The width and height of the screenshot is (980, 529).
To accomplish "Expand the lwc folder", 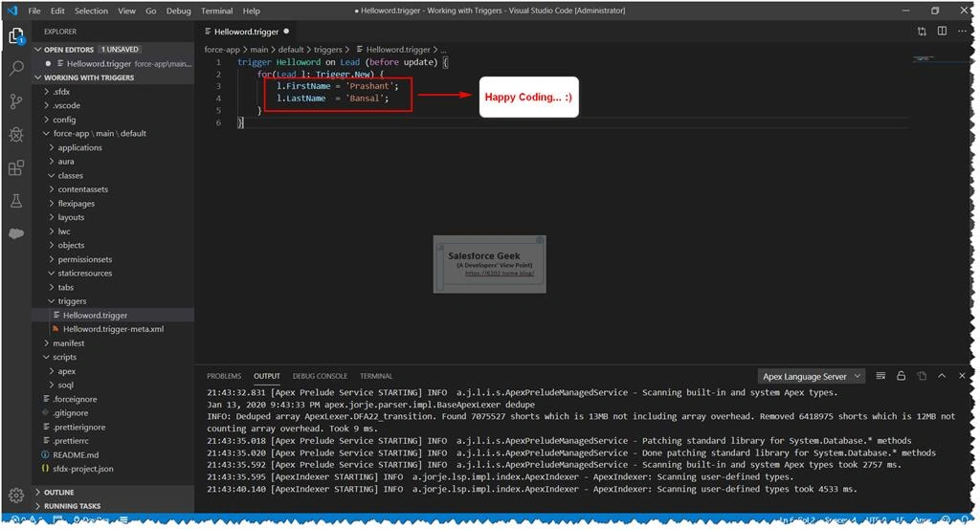I will click(113, 231).
